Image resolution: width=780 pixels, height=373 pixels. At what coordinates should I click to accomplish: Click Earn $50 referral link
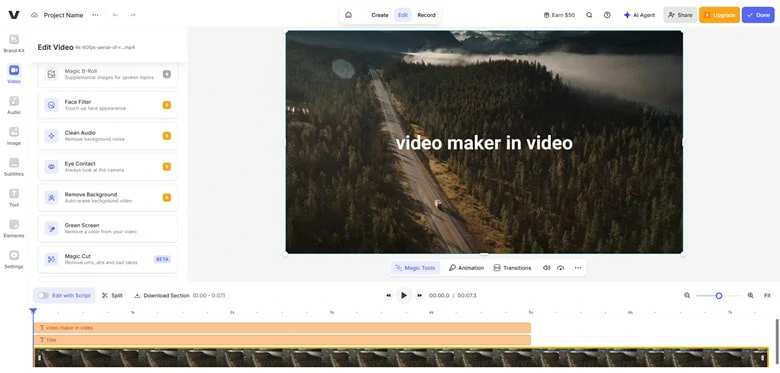(559, 15)
